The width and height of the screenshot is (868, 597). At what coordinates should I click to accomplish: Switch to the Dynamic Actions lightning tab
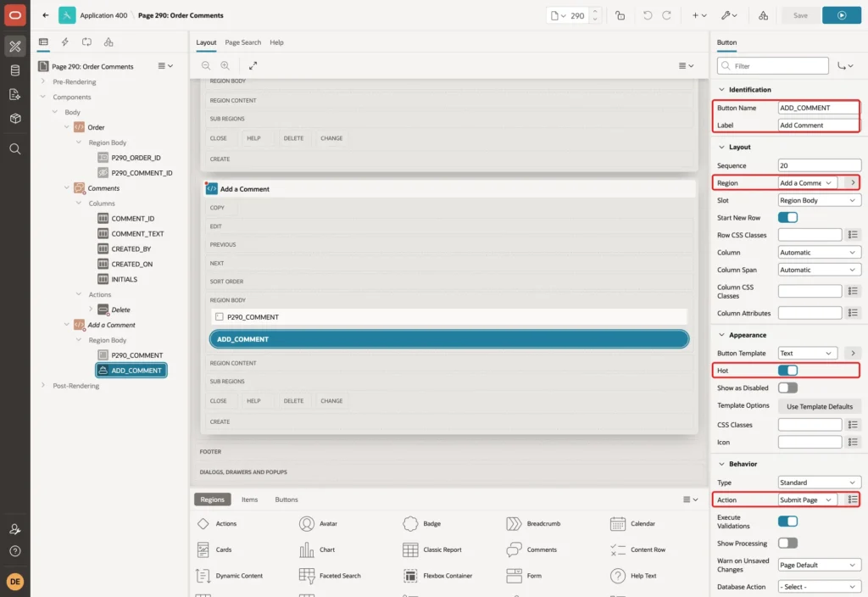[x=64, y=42]
